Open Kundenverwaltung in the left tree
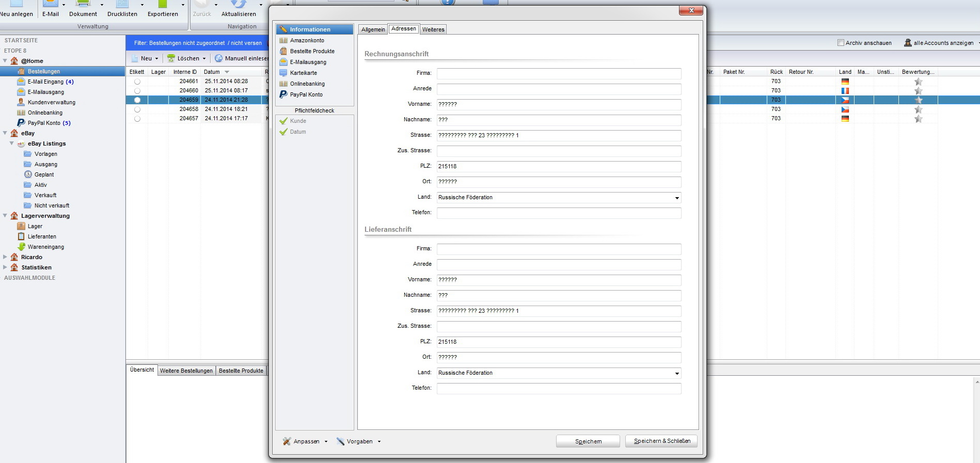 pos(51,102)
